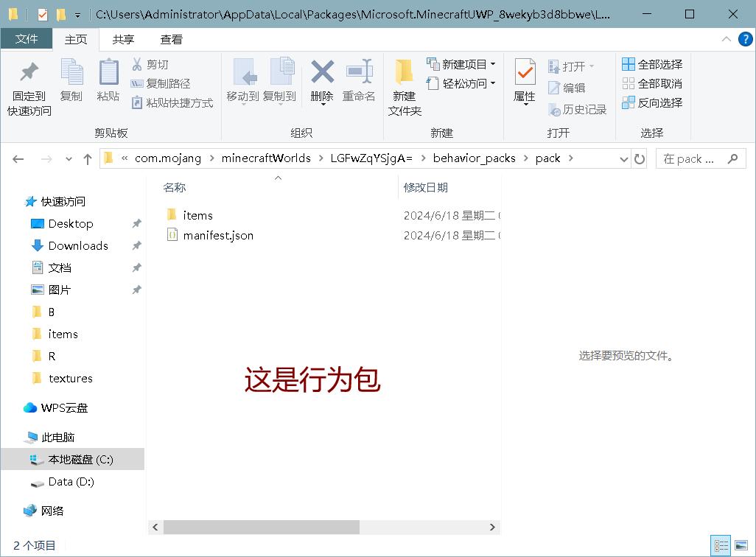The image size is (756, 557).
Task: Open Network (网络) in sidebar
Action: (52, 511)
